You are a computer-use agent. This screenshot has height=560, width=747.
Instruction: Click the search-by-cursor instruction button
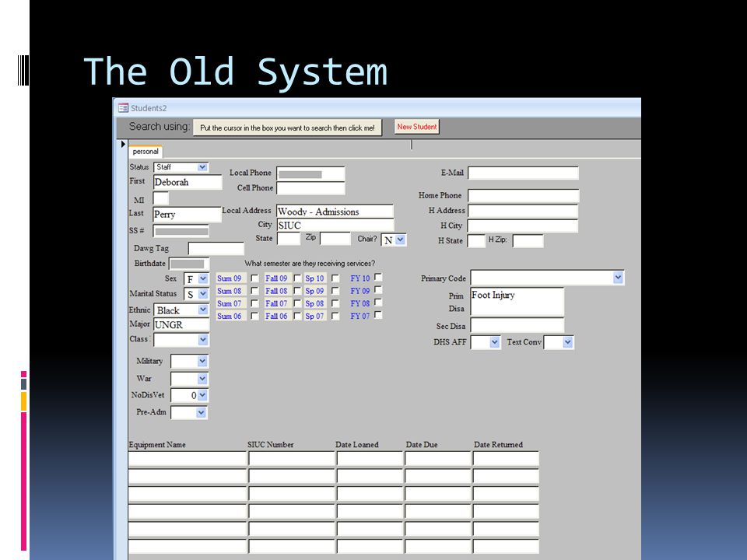[287, 128]
